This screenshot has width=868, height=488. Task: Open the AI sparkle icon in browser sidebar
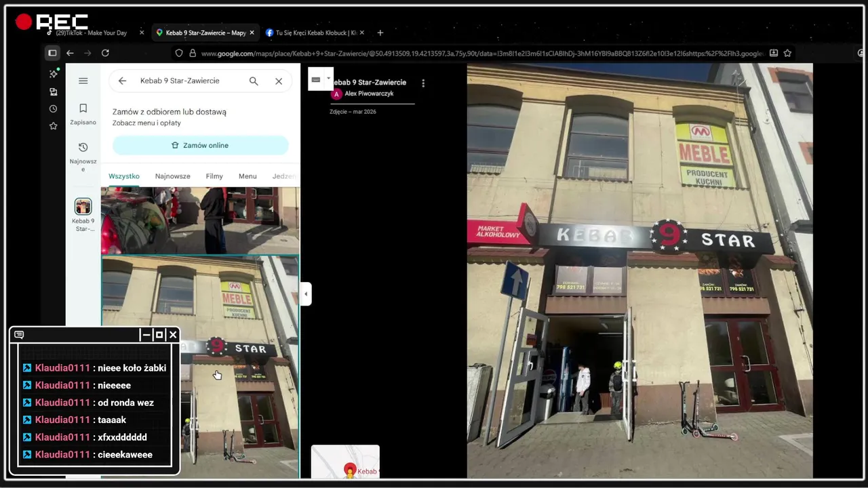pyautogui.click(x=54, y=73)
